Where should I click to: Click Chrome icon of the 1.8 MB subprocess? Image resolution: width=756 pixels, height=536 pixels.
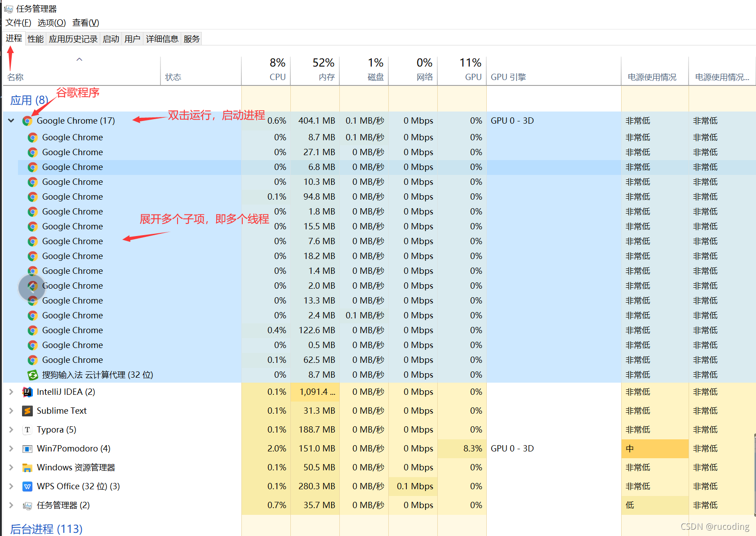[32, 211]
